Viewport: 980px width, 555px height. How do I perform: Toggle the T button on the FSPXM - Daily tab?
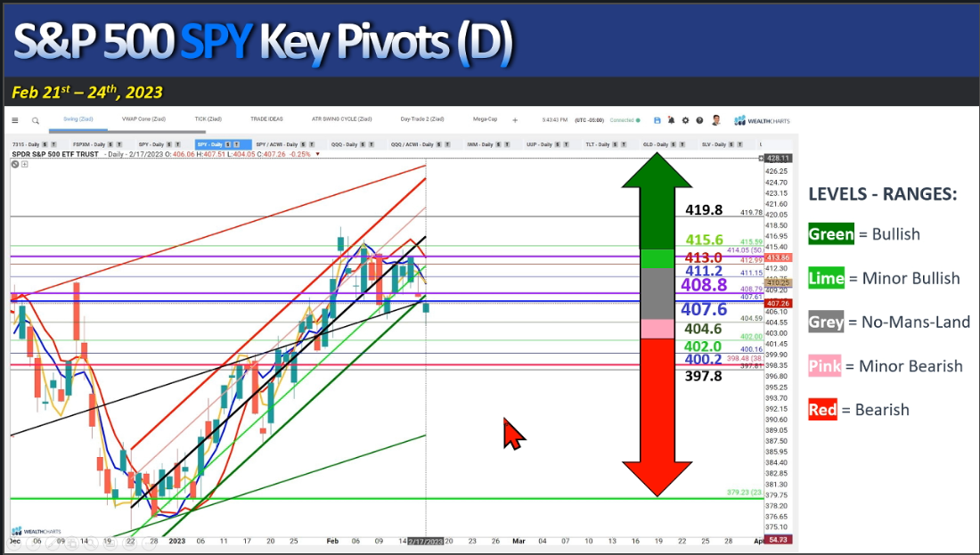tap(118, 144)
